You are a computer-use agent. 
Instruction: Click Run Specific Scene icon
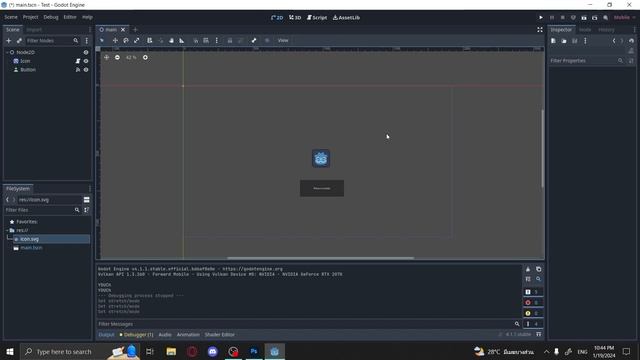pyautogui.click(x=595, y=18)
